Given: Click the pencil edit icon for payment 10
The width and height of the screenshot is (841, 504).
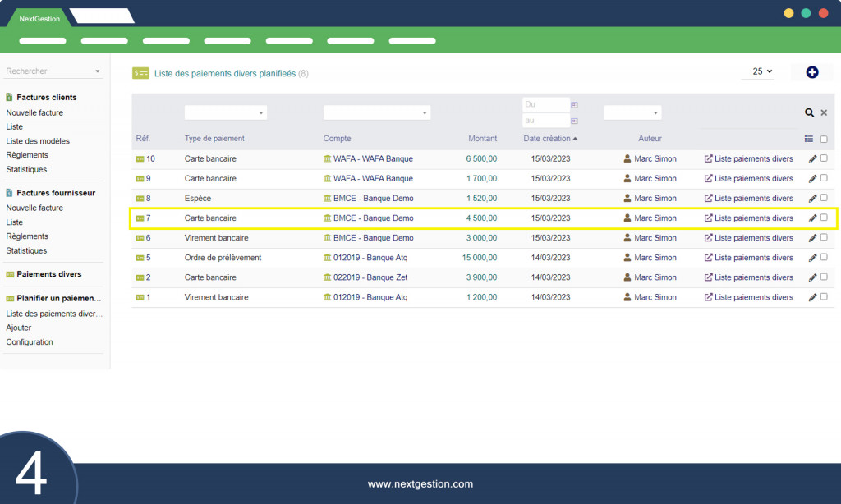Looking at the screenshot, I should click(812, 159).
